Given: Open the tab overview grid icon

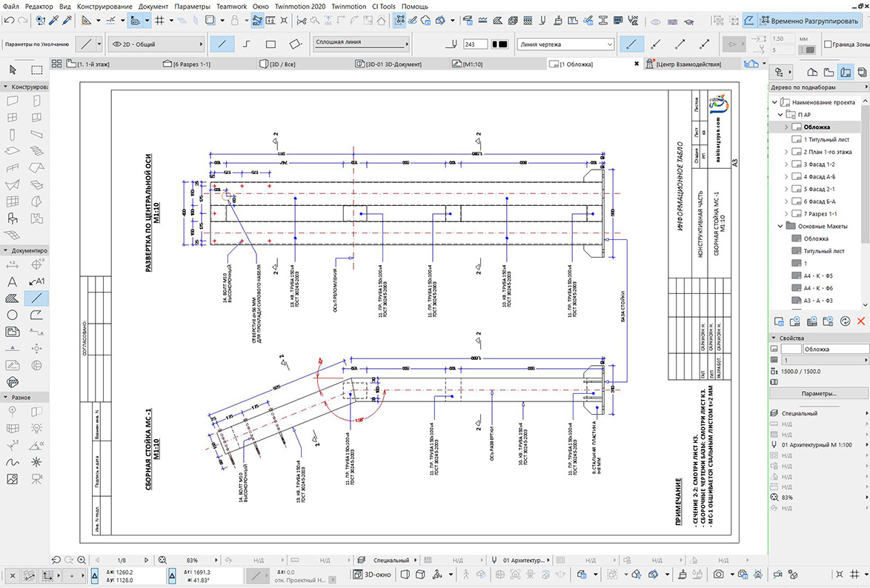Looking at the screenshot, I should [56, 64].
